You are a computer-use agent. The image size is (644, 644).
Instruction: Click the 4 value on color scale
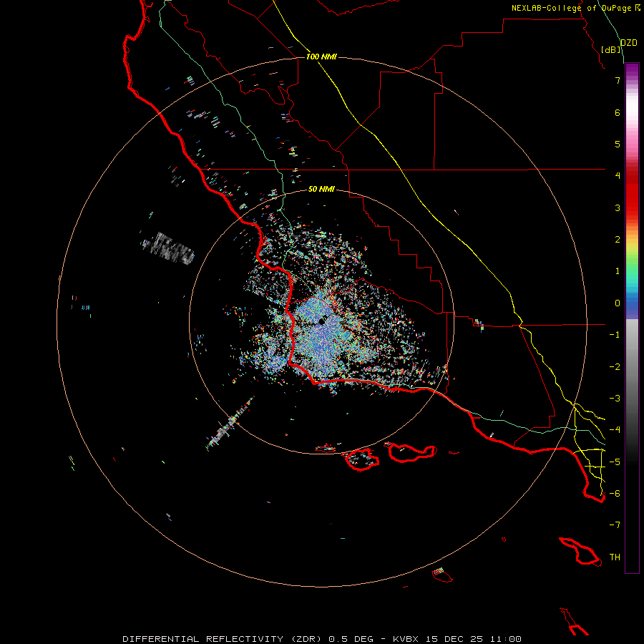[618, 176]
